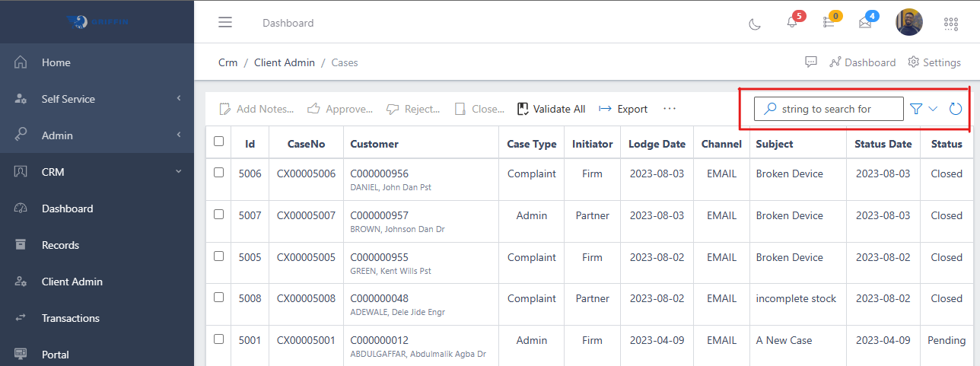Click the Records archive box icon
The image size is (980, 366).
pyautogui.click(x=21, y=245)
